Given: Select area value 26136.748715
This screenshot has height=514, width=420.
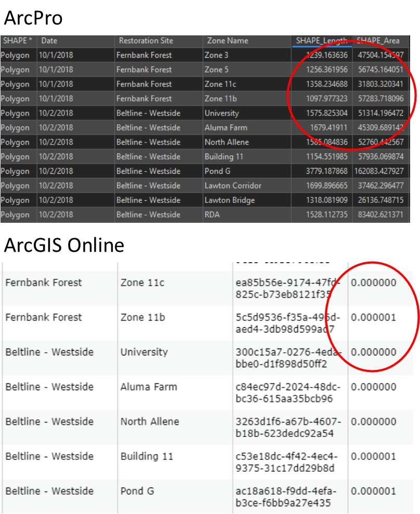Looking at the screenshot, I should [380, 200].
